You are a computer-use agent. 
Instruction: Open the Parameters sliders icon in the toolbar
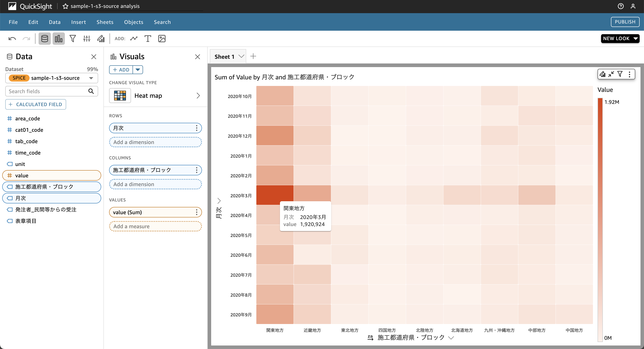click(87, 39)
